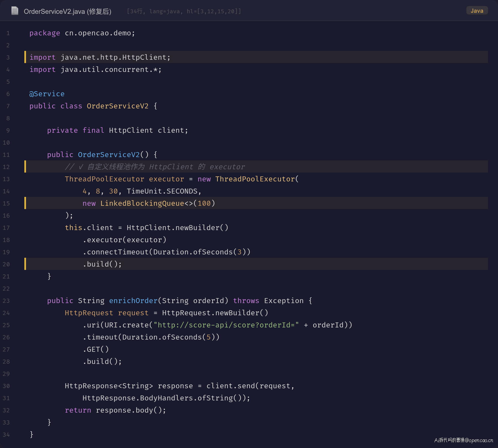This screenshot has width=498, height=448.
Task: Click the .build(); on line 28
Action: point(102,361)
